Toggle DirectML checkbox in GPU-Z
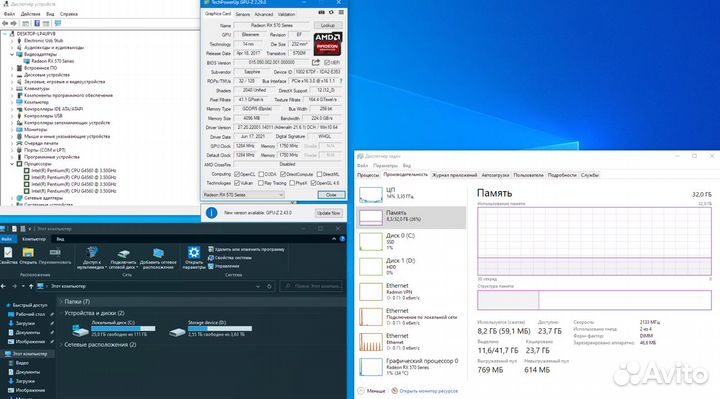 tap(319, 174)
